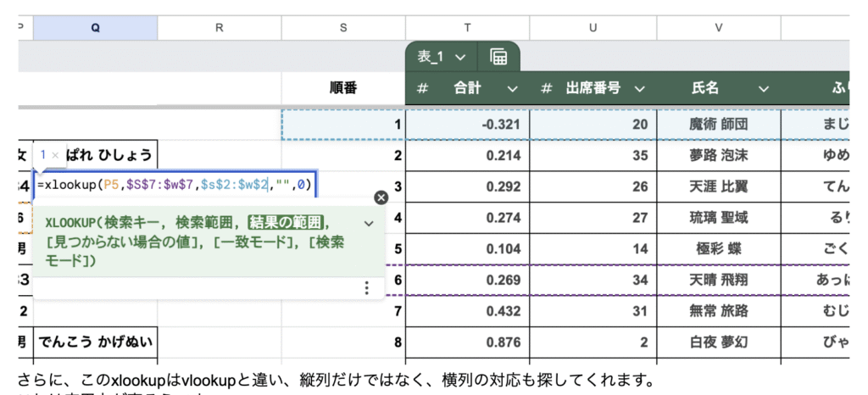868x395 pixels.
Task: Click the number type icon for 出席番号
Action: pyautogui.click(x=547, y=88)
